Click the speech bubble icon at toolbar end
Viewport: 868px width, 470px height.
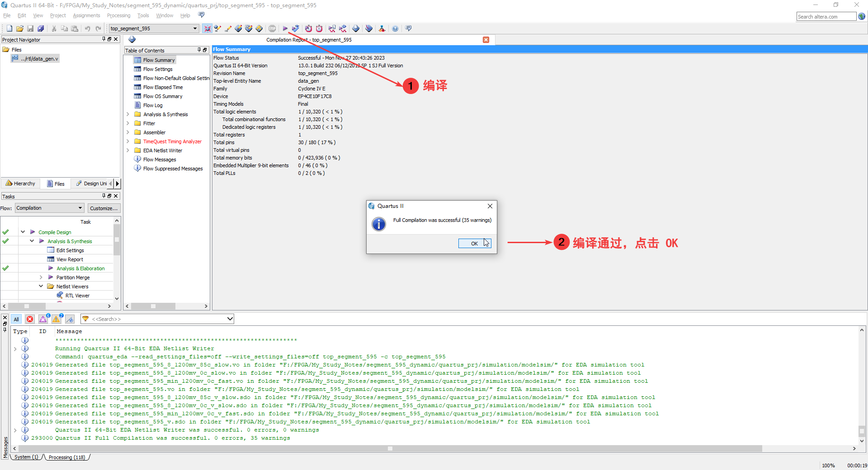[x=408, y=28]
